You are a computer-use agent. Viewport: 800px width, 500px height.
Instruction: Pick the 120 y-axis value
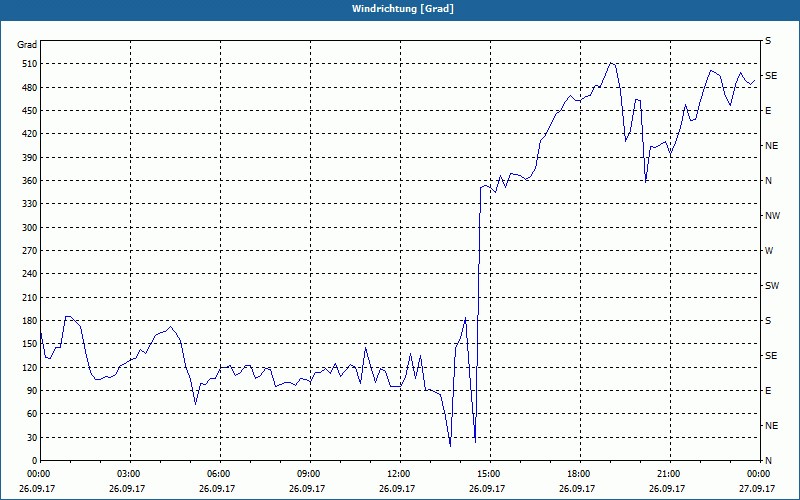coord(30,367)
